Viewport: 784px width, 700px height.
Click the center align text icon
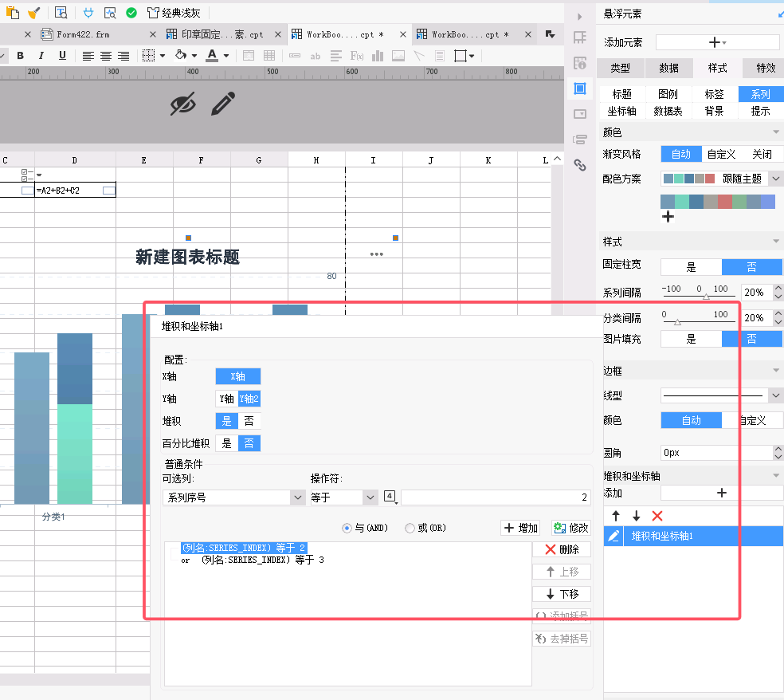pyautogui.click(x=105, y=55)
